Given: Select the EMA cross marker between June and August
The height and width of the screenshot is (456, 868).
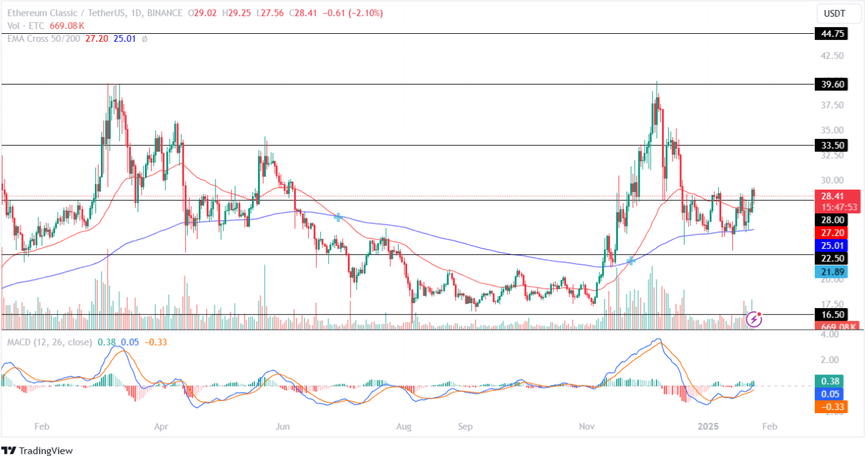Looking at the screenshot, I should pyautogui.click(x=338, y=217).
